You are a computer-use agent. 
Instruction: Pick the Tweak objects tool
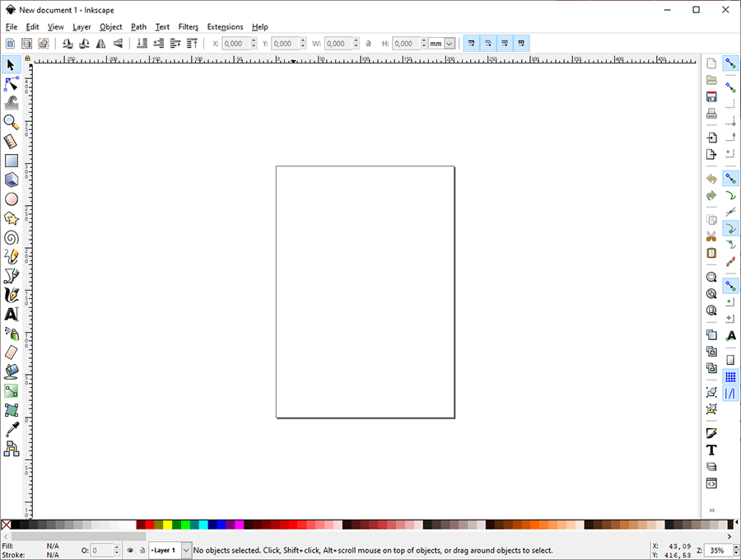[11, 103]
